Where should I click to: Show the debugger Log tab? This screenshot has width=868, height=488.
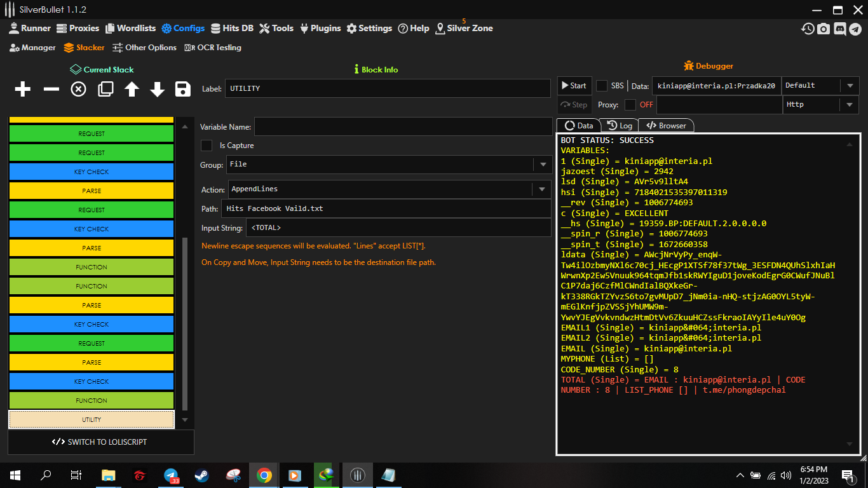pyautogui.click(x=620, y=125)
